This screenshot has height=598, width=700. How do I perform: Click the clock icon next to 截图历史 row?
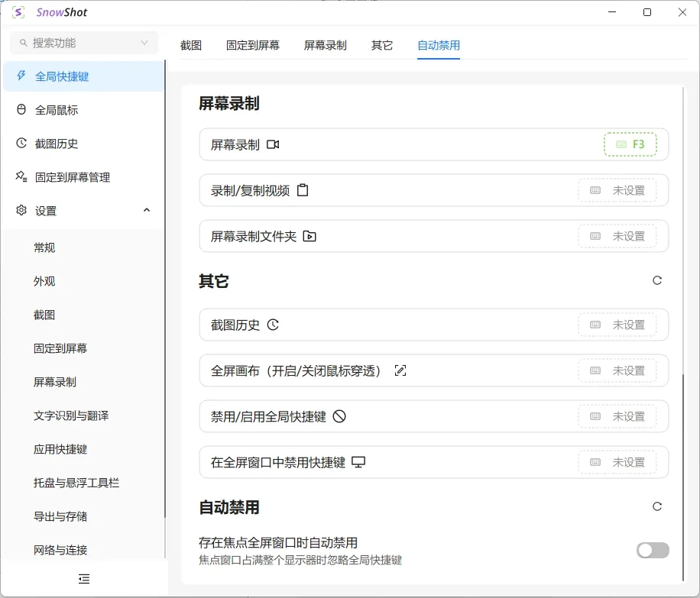pyautogui.click(x=273, y=325)
